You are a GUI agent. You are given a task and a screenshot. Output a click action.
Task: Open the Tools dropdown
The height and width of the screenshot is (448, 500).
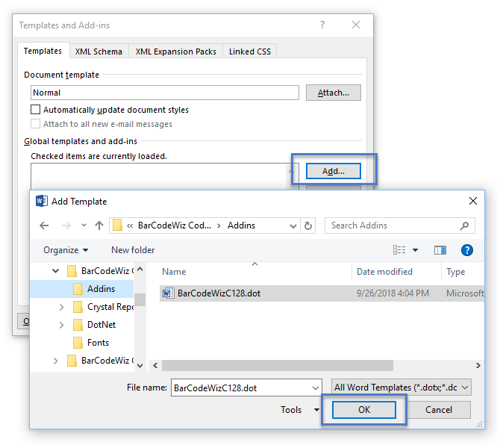tap(300, 409)
